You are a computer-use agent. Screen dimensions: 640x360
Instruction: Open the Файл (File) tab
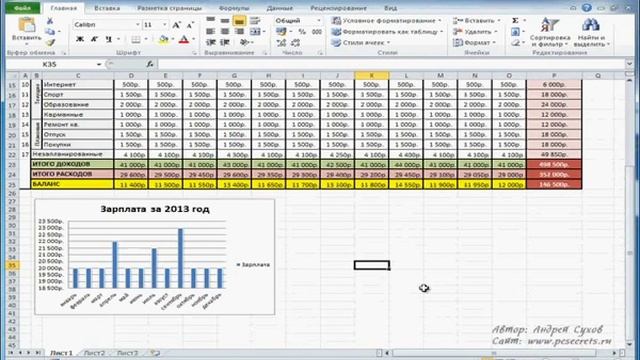tap(22, 8)
